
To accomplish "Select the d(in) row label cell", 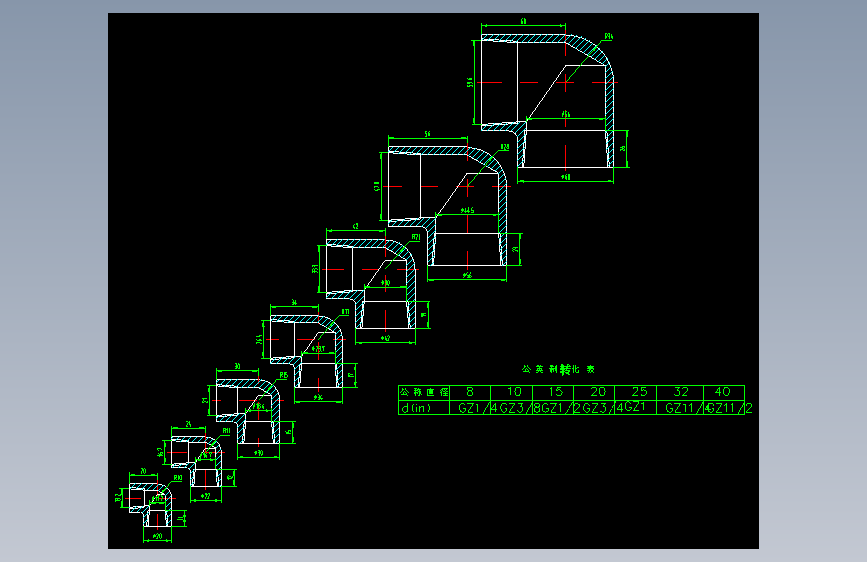I will [x=424, y=408].
